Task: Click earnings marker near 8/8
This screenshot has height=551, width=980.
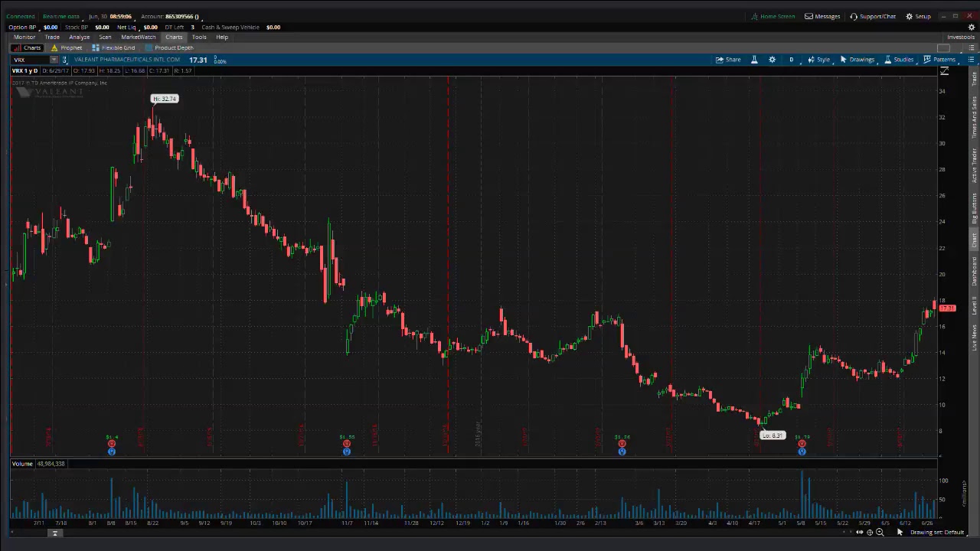Action: point(112,444)
